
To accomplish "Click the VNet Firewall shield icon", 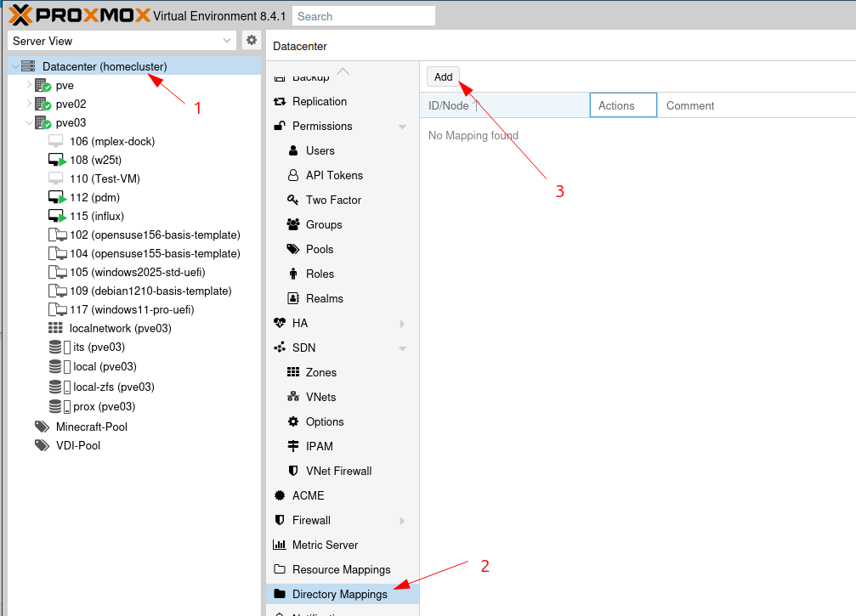I will click(x=293, y=471).
